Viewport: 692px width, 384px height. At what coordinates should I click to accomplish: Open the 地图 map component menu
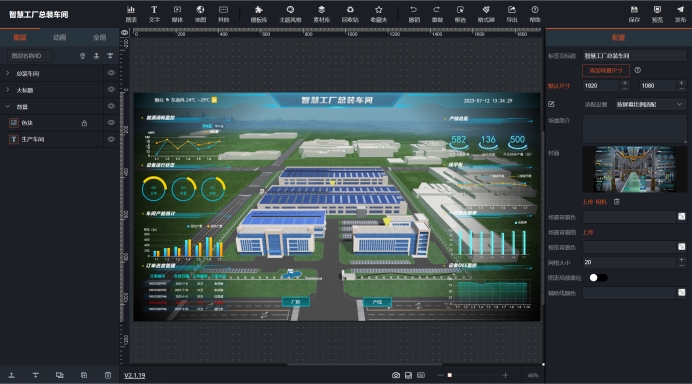click(x=200, y=14)
